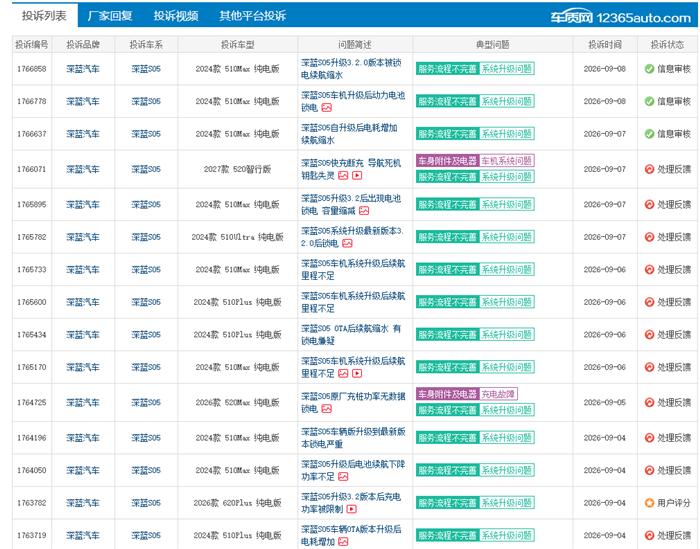Viewport: 700px width, 549px height.
Task: Open the 其他平台投诉 tab
Action: pos(252,16)
